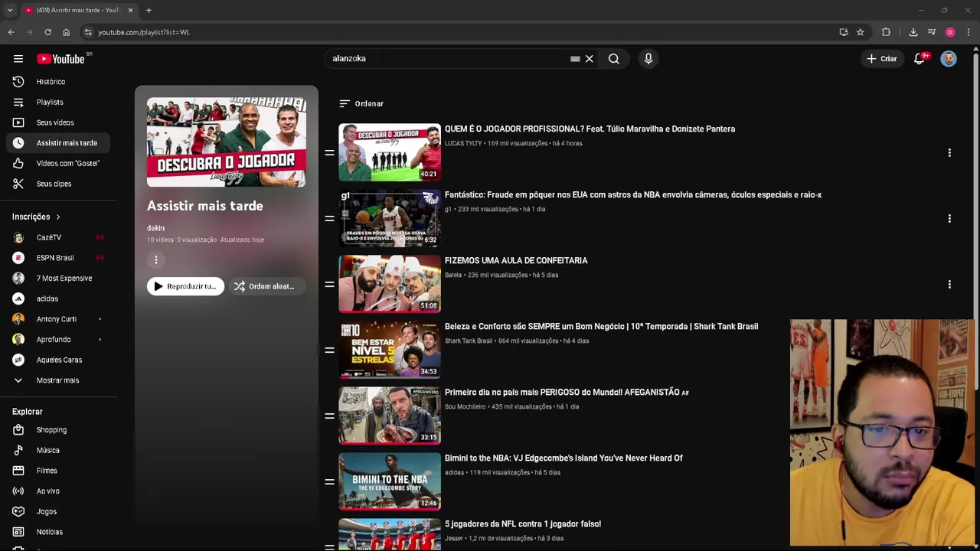Open Música in Explorar
Screen dimensions: 980x551
[59, 450]
